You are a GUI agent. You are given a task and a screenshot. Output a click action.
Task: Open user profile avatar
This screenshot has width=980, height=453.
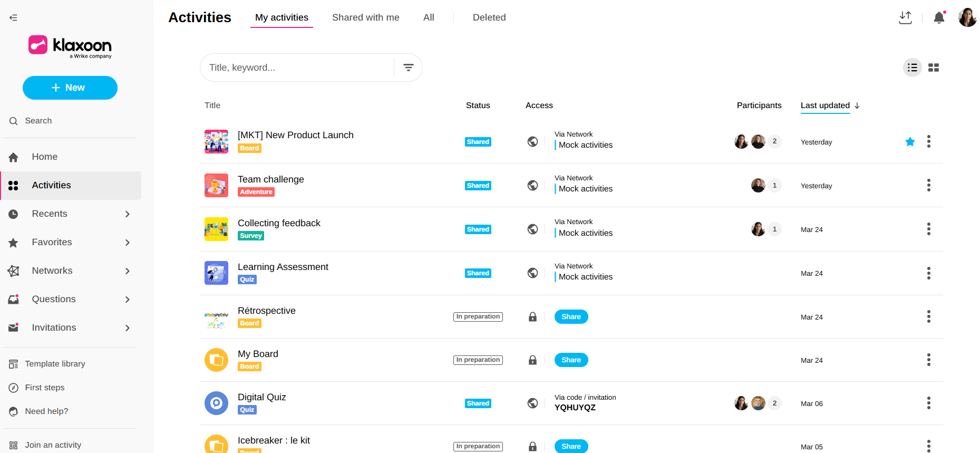tap(967, 17)
